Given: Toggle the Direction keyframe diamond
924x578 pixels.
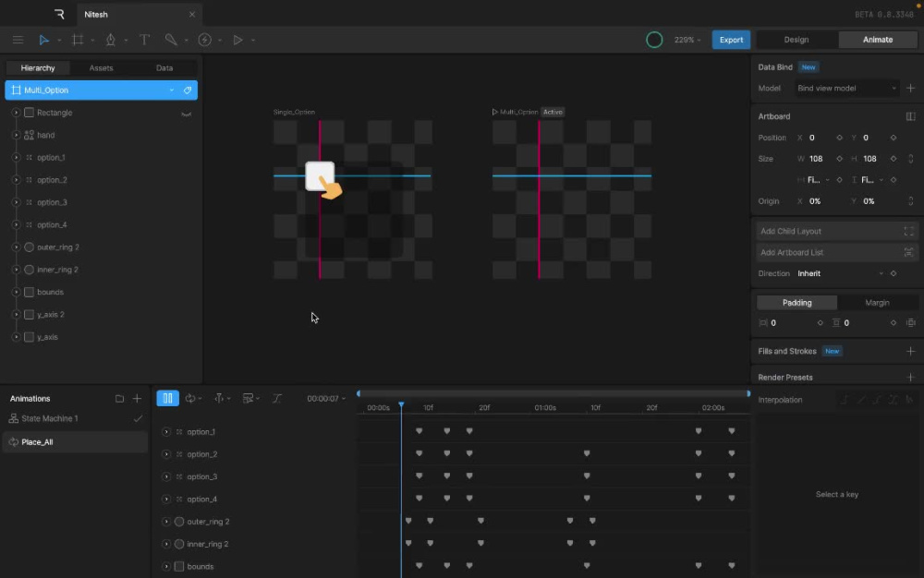Looking at the screenshot, I should click(x=894, y=273).
